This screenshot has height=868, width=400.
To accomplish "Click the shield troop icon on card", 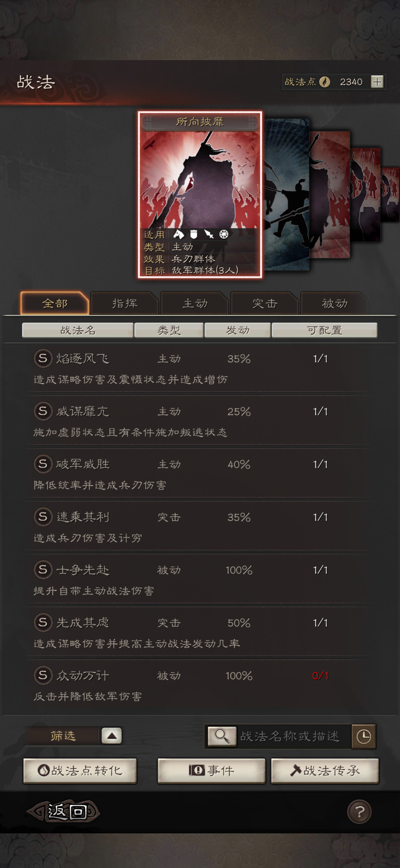I will pyautogui.click(x=194, y=234).
